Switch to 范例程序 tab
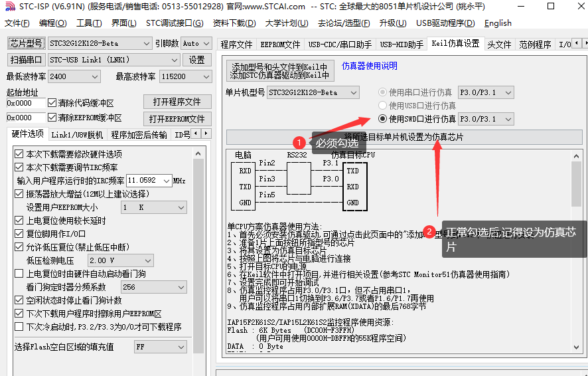 [535, 45]
